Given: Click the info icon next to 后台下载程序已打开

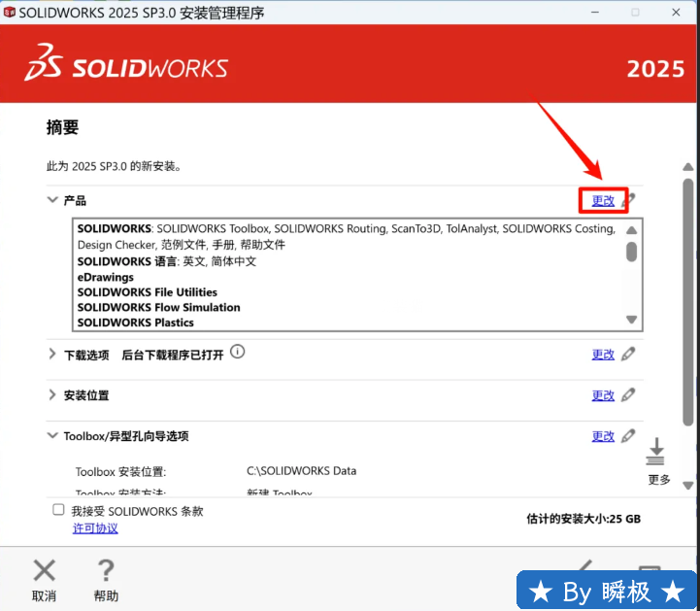Looking at the screenshot, I should coord(237,353).
